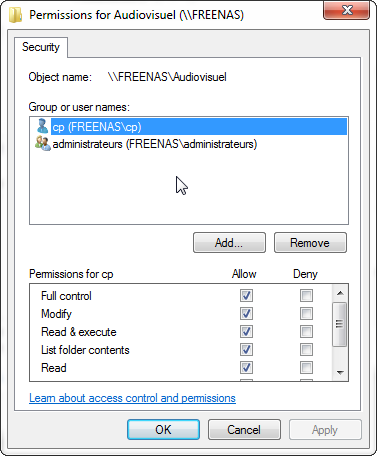Image resolution: width=377 pixels, height=456 pixels.
Task: Click the folder icon in title bar
Action: click(15, 15)
